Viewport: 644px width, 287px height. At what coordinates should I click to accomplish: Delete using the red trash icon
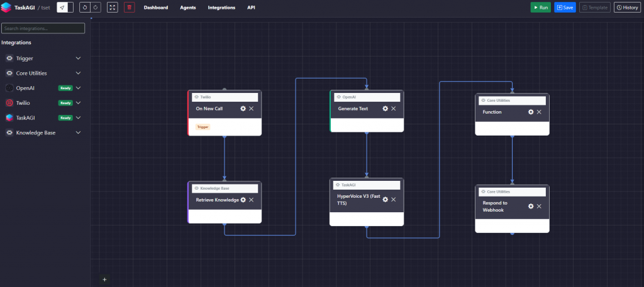tap(130, 8)
